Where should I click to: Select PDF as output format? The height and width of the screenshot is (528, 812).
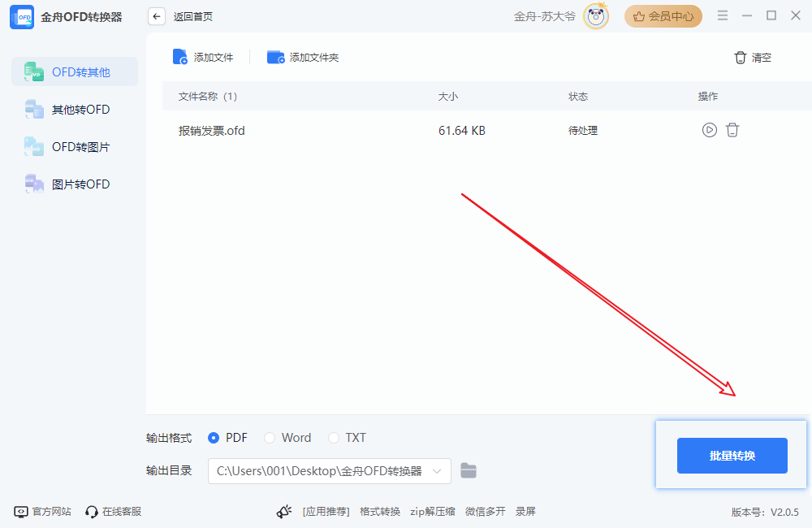pyautogui.click(x=213, y=437)
